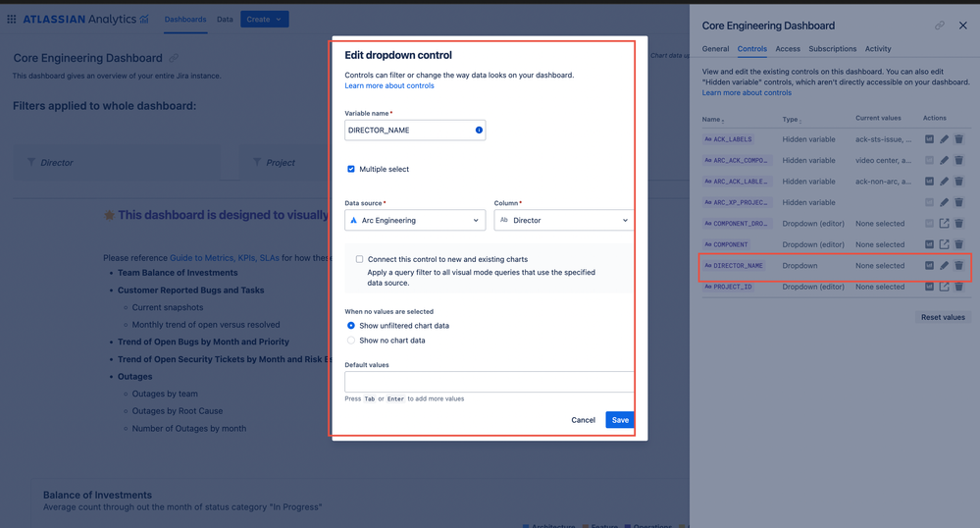The width and height of the screenshot is (980, 528).
Task: Open Learn more about controls in sidebar
Action: click(747, 92)
